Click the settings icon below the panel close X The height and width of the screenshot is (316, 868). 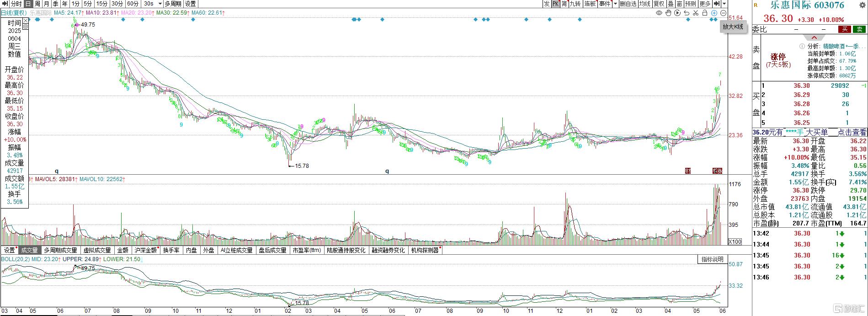[x=26, y=27]
